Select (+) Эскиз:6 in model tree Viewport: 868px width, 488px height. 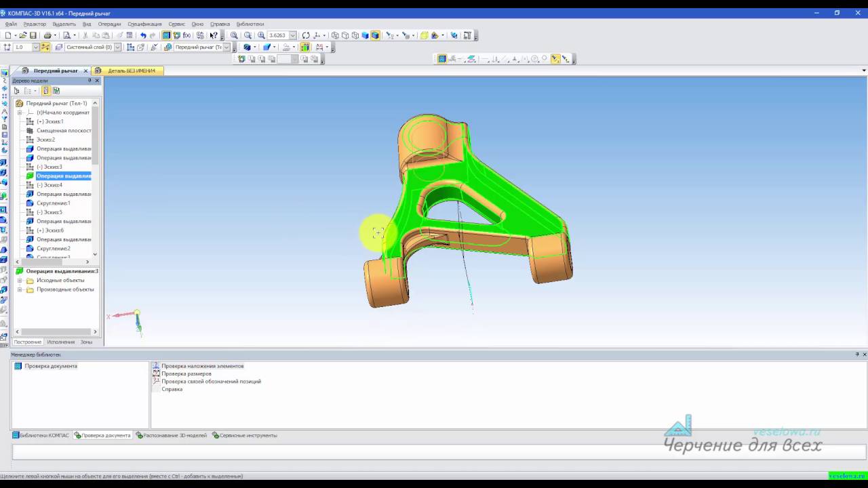click(x=50, y=230)
